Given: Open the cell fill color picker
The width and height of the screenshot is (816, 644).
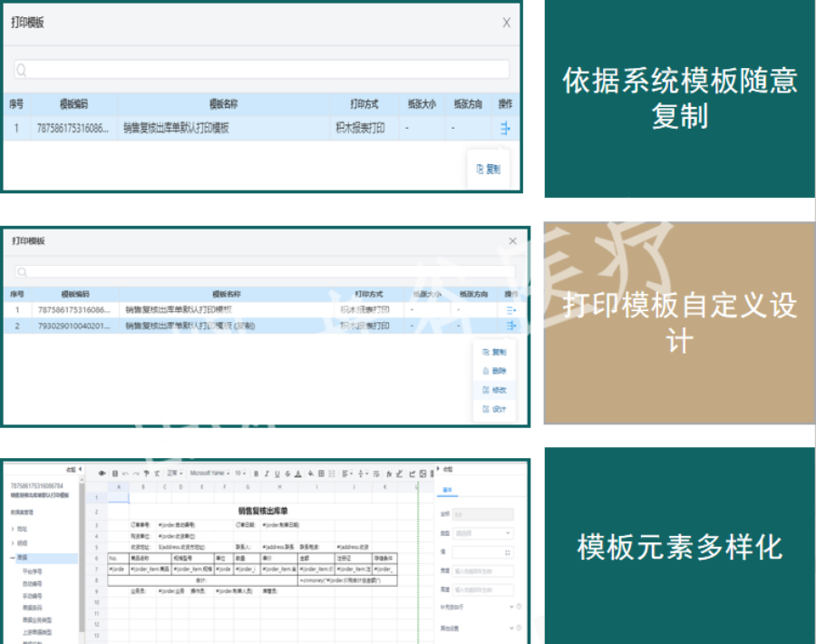Looking at the screenshot, I should click(x=311, y=473).
